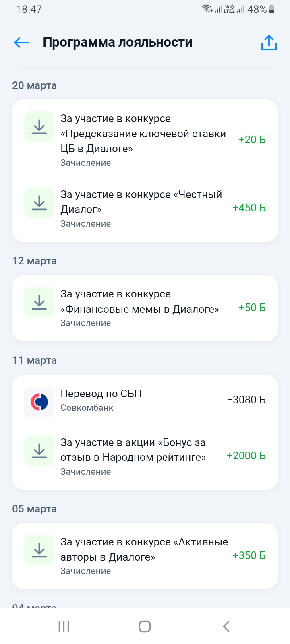The height and width of the screenshot is (644, 290).
Task: Open «Предсказание ключевой ставки» transaction text
Action: click(x=143, y=134)
